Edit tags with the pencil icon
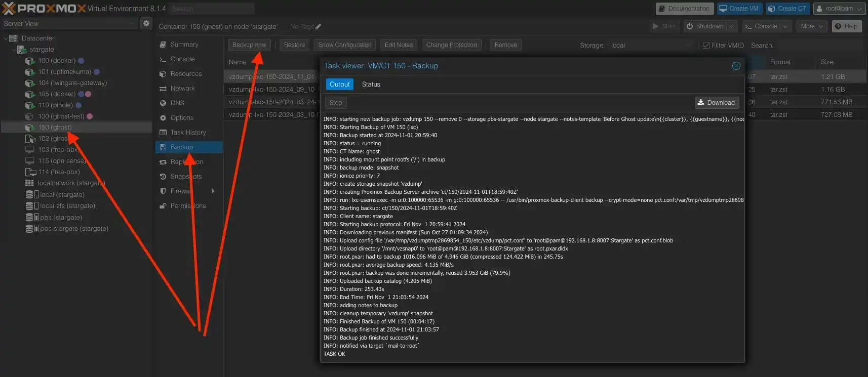This screenshot has height=377, width=868. coord(318,27)
